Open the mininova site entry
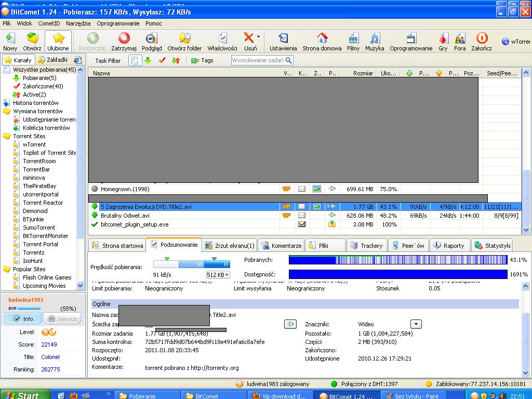Viewport: 532px width, 399px height. coord(34,178)
